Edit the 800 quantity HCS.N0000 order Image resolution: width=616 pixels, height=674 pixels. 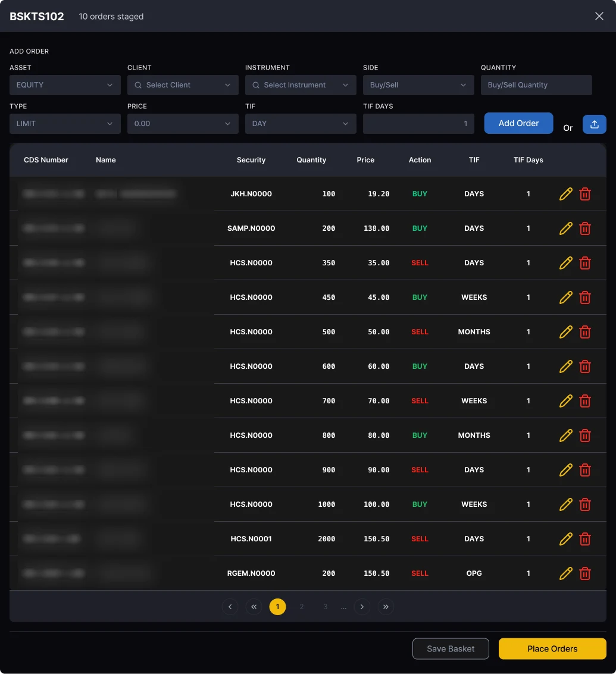pyautogui.click(x=565, y=435)
